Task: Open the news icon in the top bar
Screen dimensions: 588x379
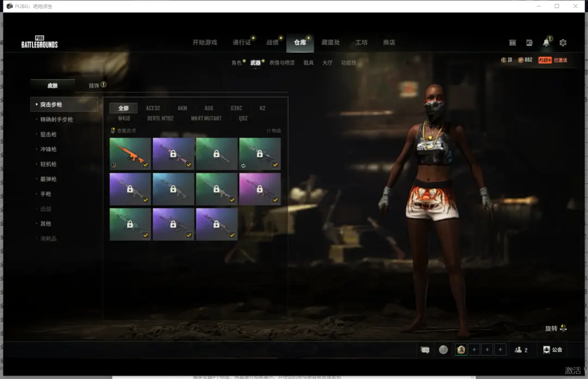Action: (x=529, y=43)
